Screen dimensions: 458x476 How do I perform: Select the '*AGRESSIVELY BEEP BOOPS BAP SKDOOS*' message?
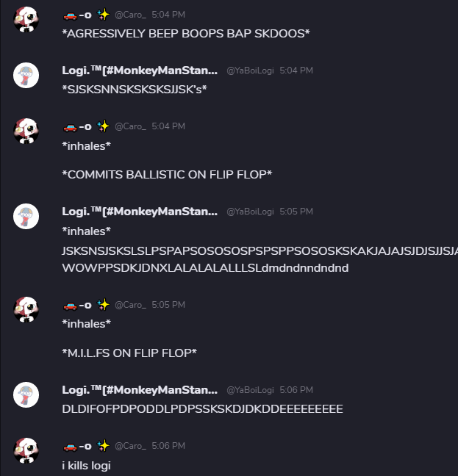(x=186, y=33)
